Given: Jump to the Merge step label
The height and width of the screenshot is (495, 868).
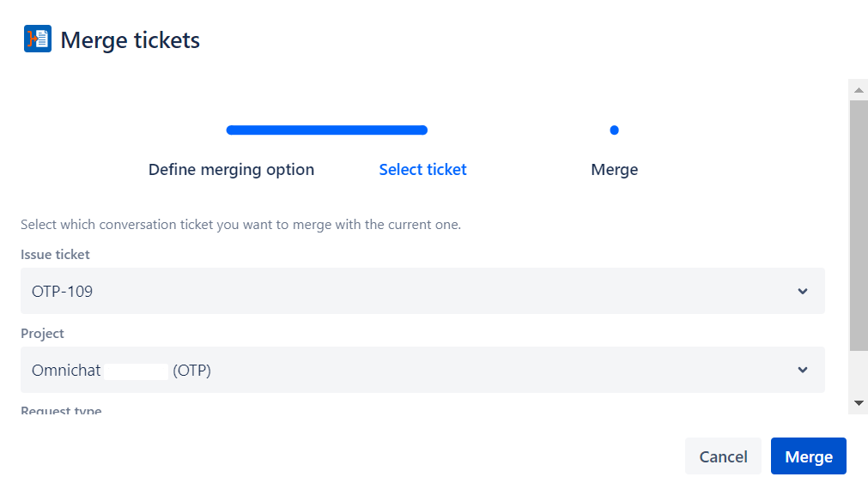Looking at the screenshot, I should pos(614,170).
